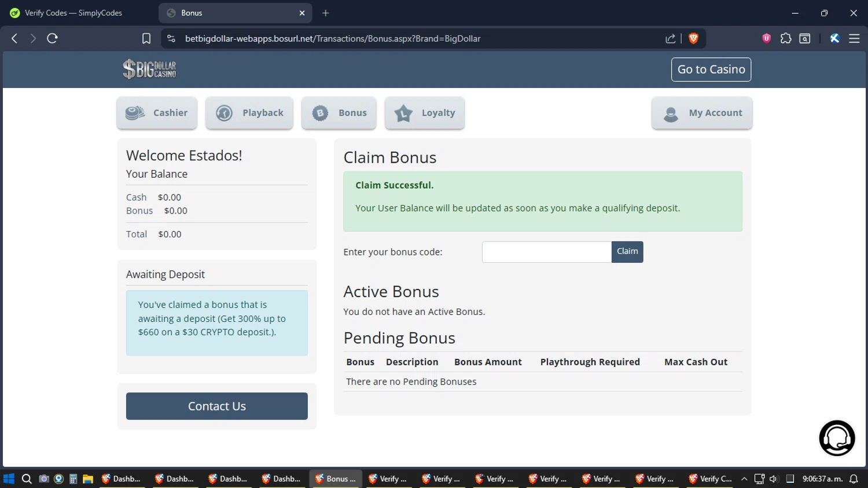Screen dimensions: 868x488
Task: Share this page link
Action: pyautogui.click(x=670, y=38)
